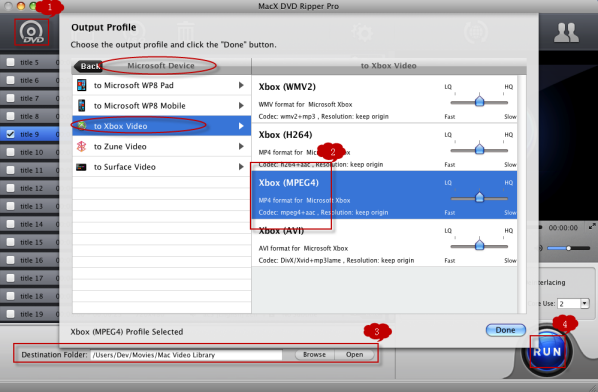Tick the title 15 checkbox
Image resolution: width=598 pixels, height=392 pixels.
[x=11, y=242]
